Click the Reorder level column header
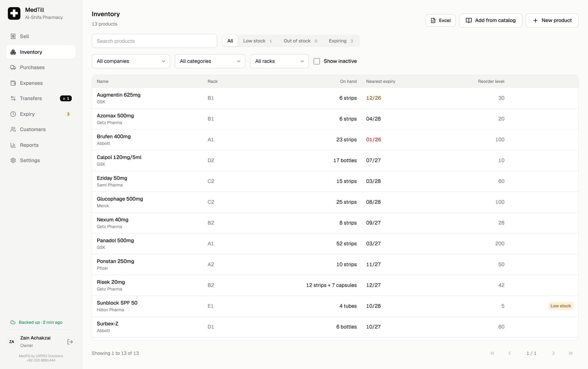Image resolution: width=588 pixels, height=369 pixels. click(491, 81)
